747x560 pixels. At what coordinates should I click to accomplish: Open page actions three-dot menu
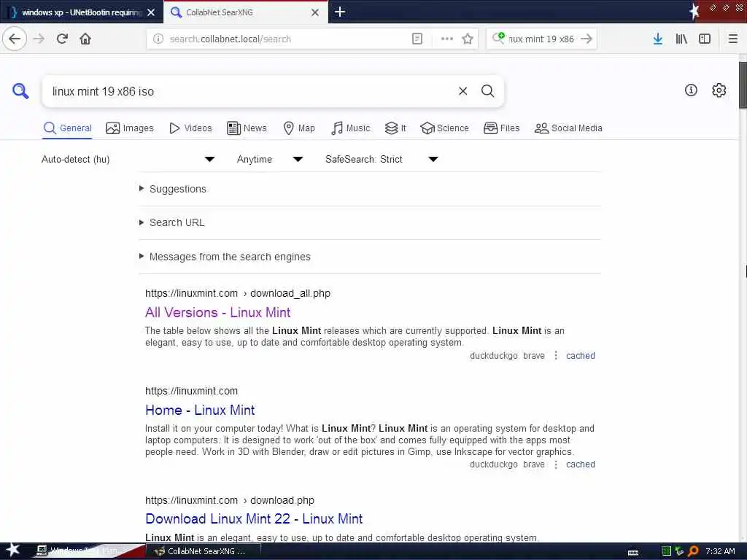click(447, 39)
